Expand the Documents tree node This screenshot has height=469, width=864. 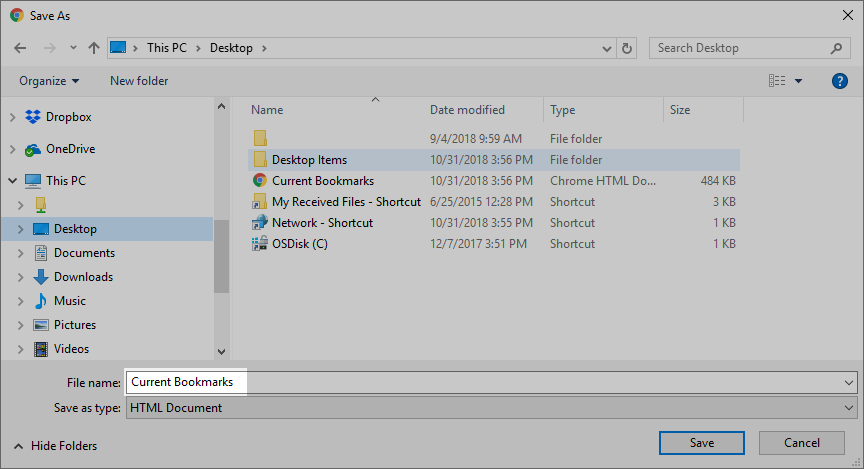click(x=20, y=253)
